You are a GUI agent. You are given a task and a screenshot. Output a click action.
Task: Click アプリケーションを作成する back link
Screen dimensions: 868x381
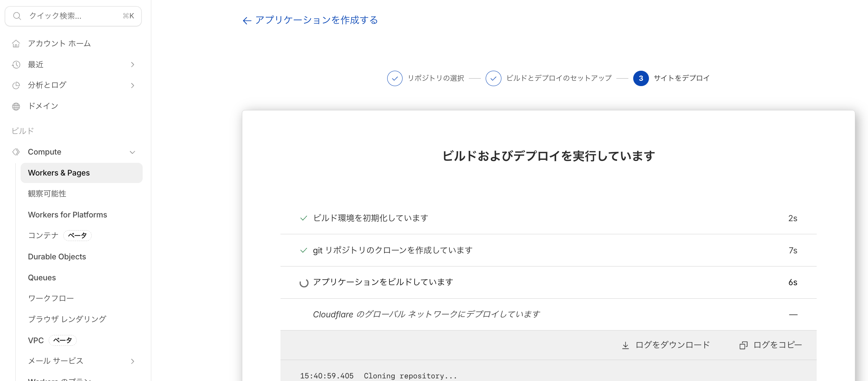(x=316, y=20)
